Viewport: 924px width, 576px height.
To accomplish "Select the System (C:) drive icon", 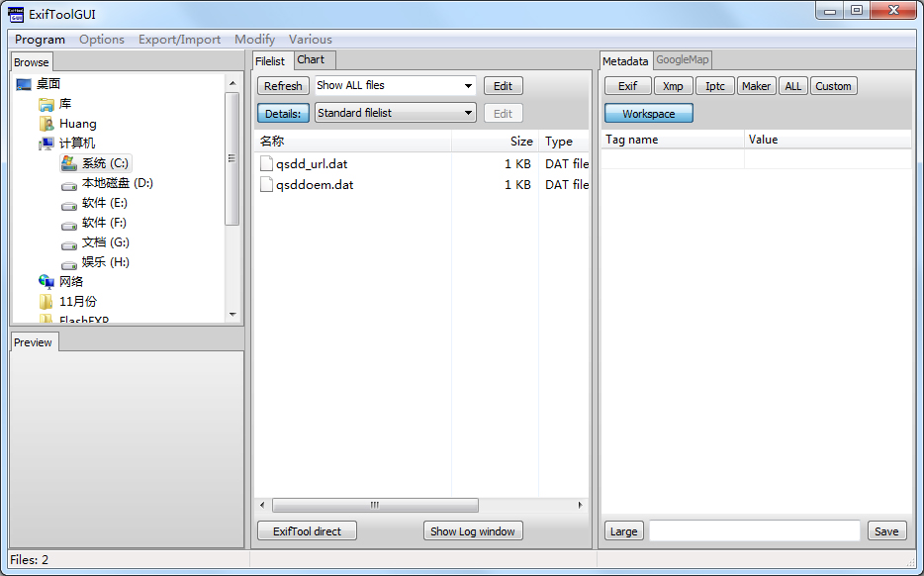I will (68, 163).
